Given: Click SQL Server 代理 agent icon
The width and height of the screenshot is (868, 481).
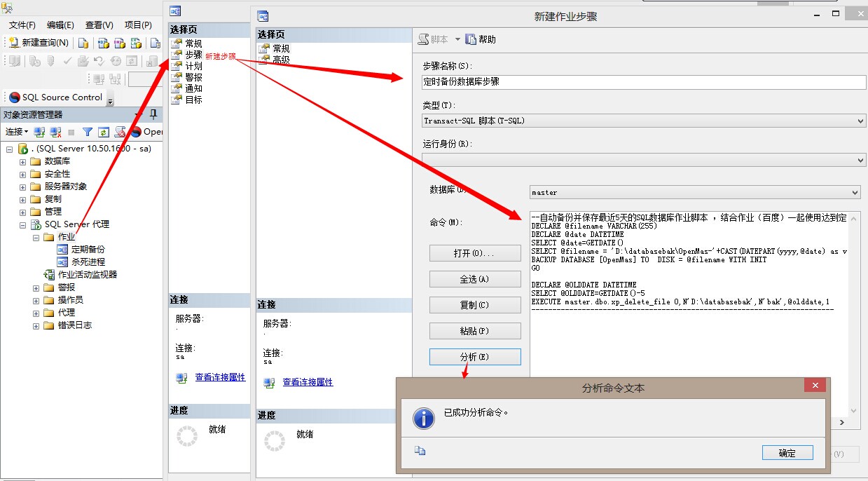Looking at the screenshot, I should pos(35,224).
